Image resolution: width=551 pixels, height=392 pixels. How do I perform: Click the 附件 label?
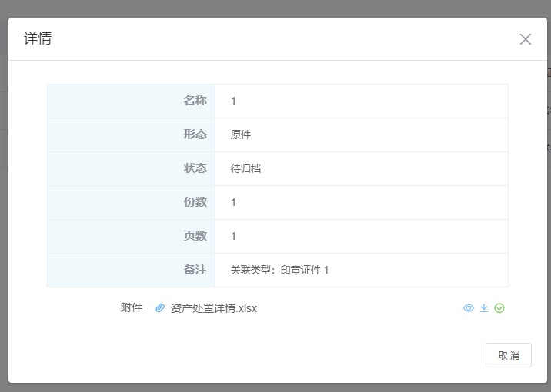pyautogui.click(x=132, y=307)
